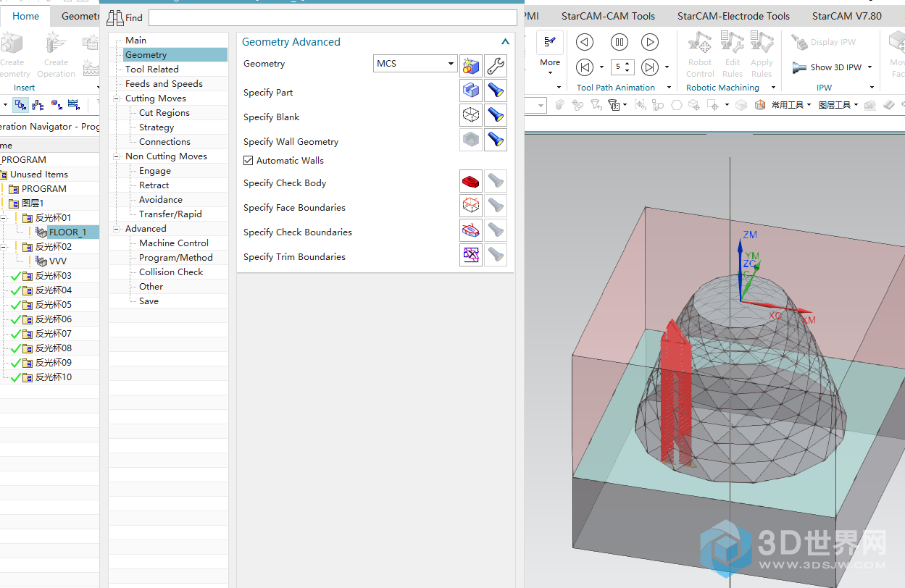Increase animation speed stepper value
The height and width of the screenshot is (588, 905).
click(628, 64)
